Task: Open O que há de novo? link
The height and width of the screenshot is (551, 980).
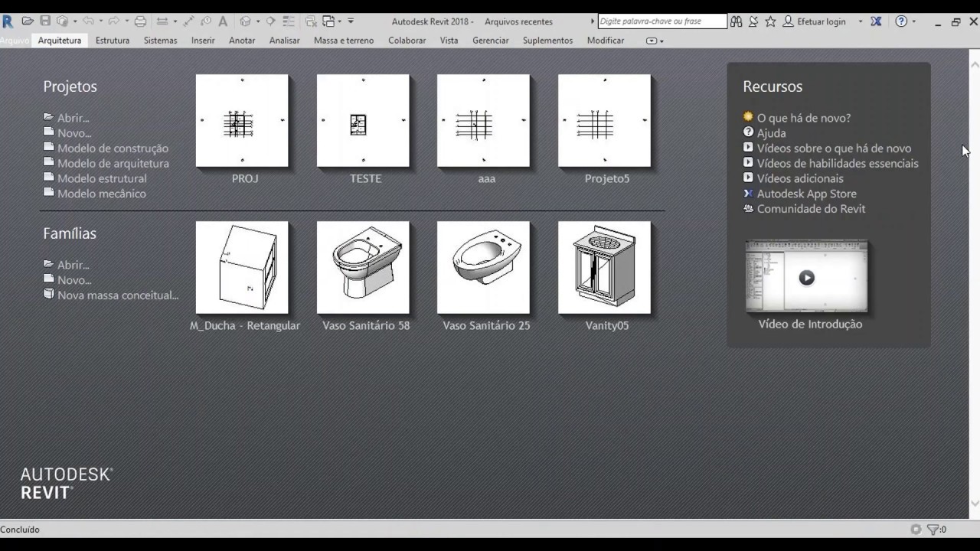Action: point(804,118)
